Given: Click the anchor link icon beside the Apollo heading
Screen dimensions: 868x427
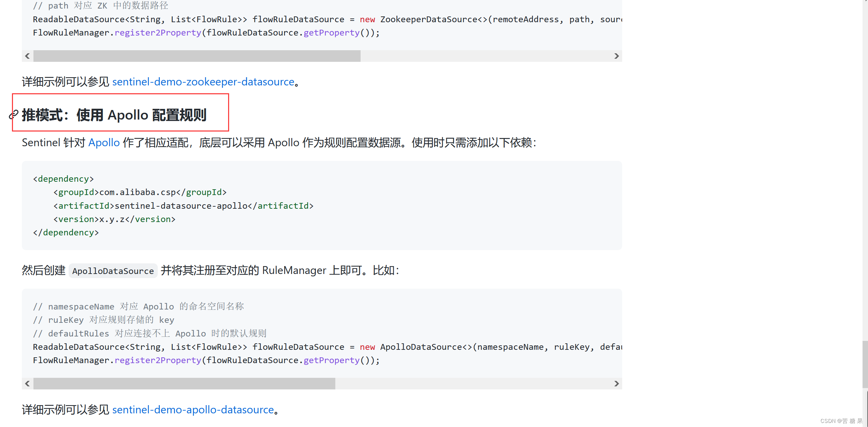Looking at the screenshot, I should pos(14,115).
